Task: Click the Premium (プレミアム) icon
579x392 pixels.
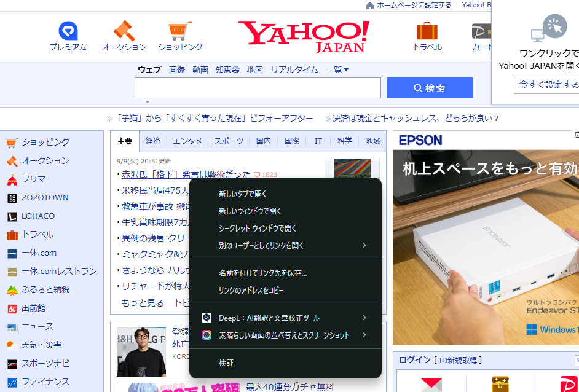Action: tap(68, 31)
